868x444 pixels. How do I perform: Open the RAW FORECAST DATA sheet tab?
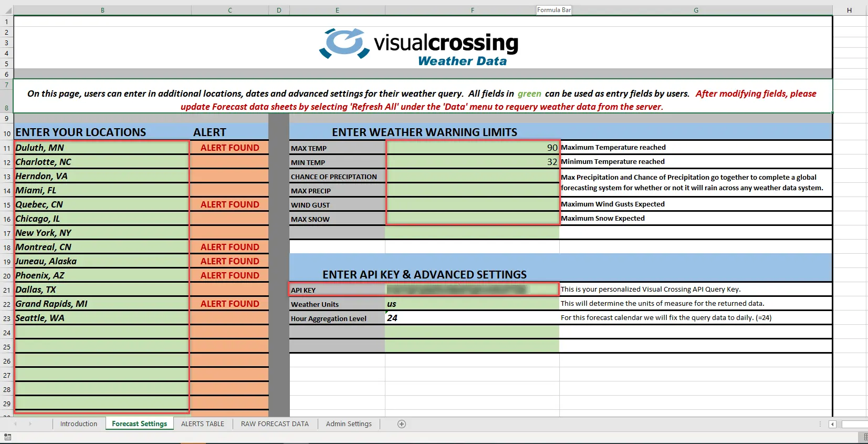click(x=275, y=424)
